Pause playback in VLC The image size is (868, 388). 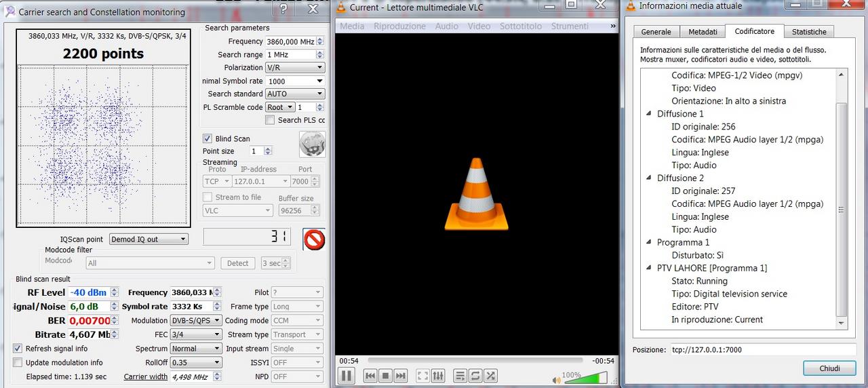coord(346,375)
